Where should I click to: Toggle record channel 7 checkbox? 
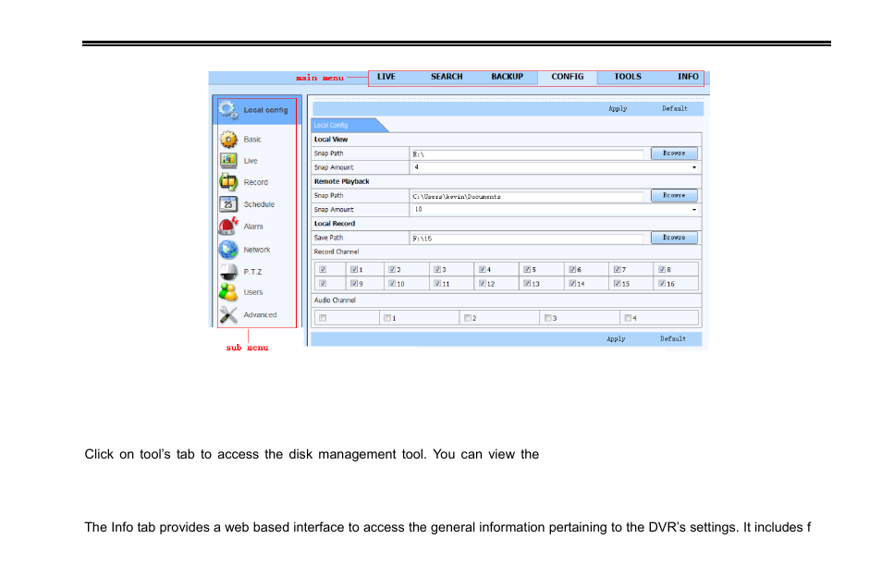617,270
